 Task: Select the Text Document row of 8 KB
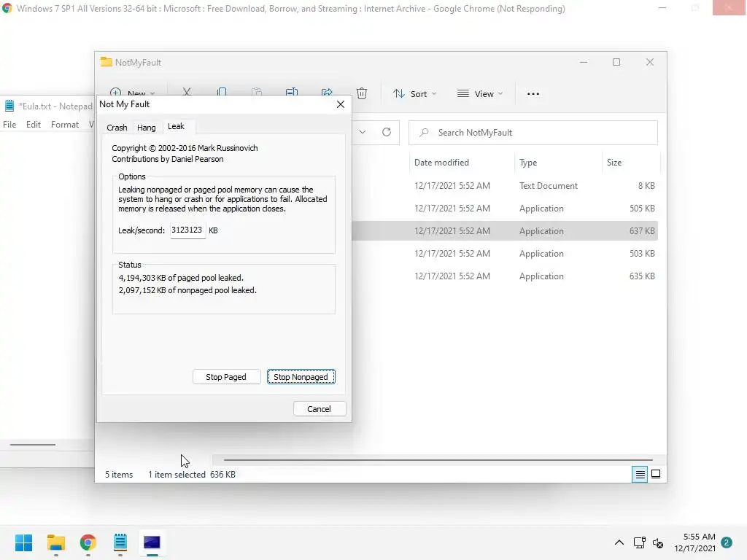point(505,186)
